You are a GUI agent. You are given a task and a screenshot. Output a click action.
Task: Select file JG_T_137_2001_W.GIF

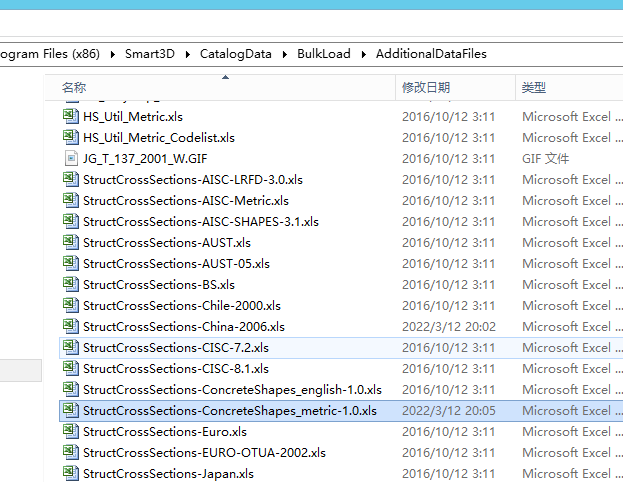tap(145, 159)
